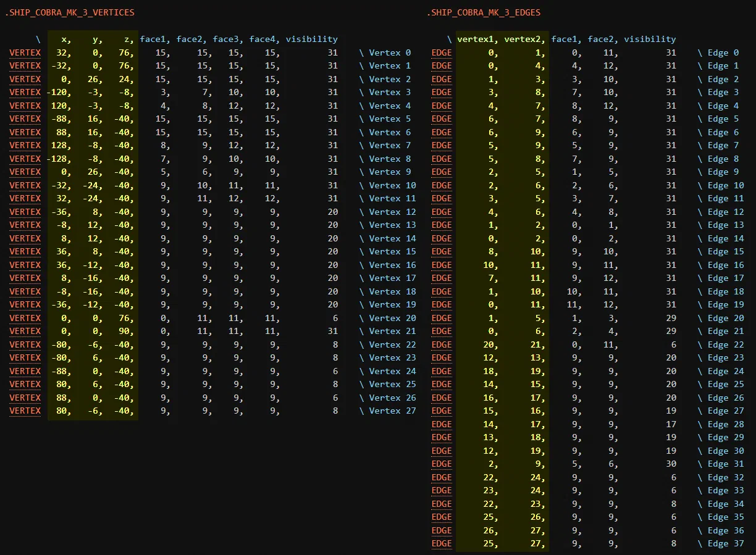Click the z column header in vertices table

tap(130, 39)
